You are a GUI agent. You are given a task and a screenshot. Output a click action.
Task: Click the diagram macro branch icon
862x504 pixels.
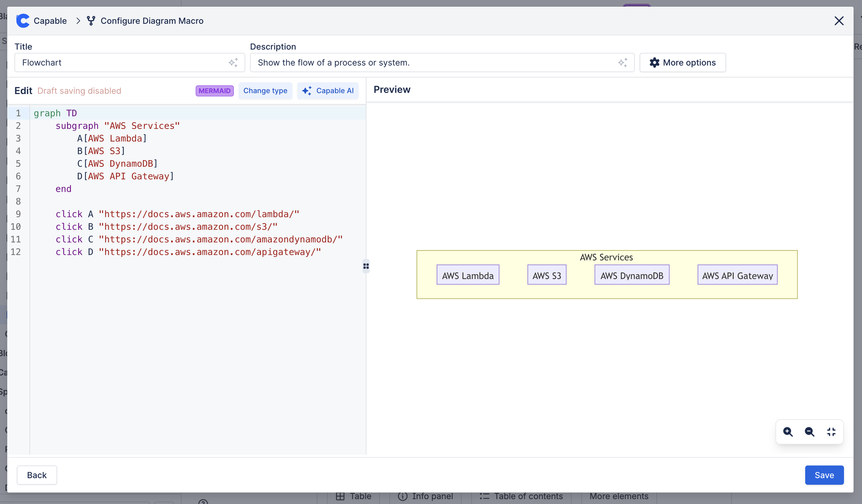(91, 21)
